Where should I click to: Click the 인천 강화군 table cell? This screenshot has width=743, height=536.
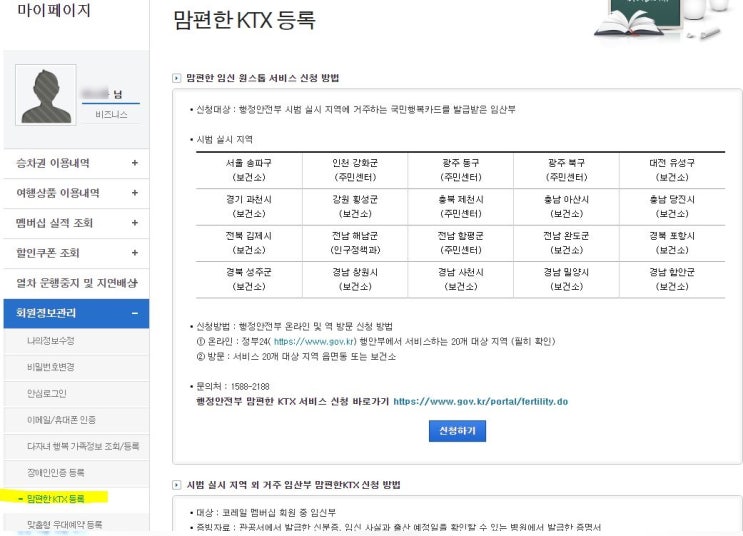click(355, 170)
